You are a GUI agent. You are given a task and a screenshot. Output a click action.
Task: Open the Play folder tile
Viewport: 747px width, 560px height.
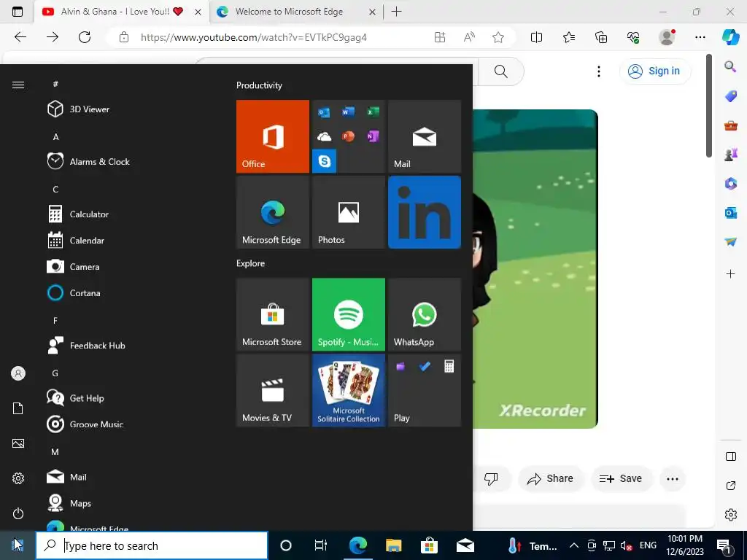tap(425, 391)
